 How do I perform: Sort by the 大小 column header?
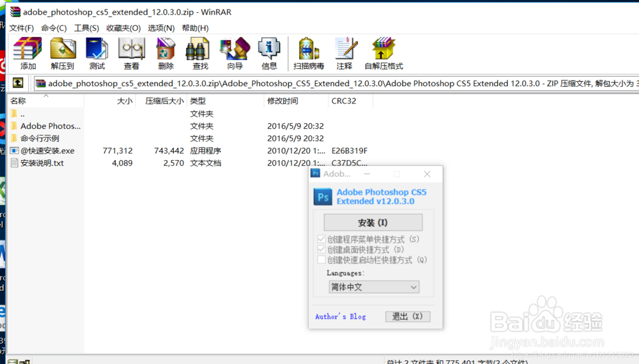[110, 100]
